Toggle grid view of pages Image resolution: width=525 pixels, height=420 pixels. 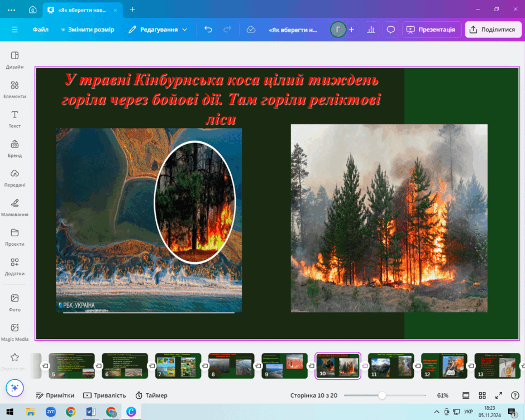[482, 395]
